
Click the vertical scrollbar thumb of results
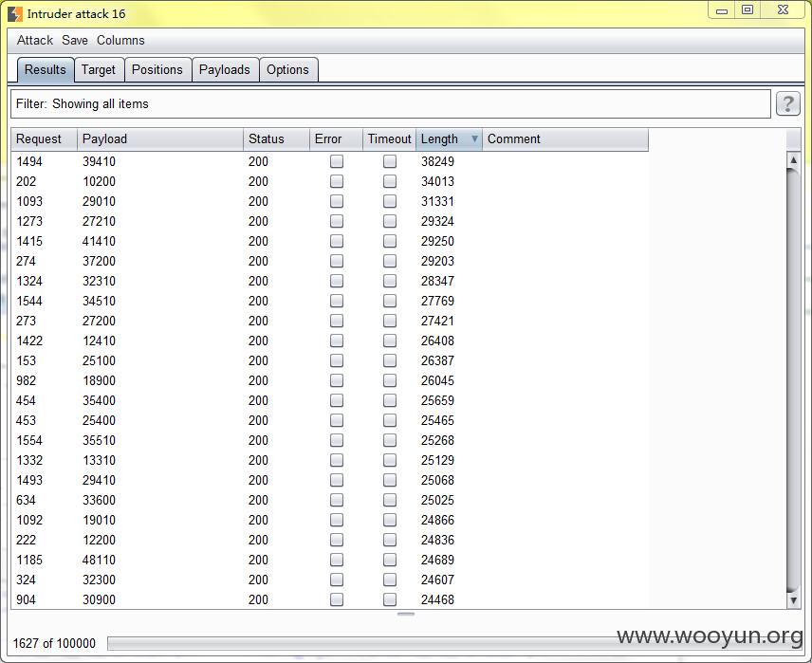(793, 380)
